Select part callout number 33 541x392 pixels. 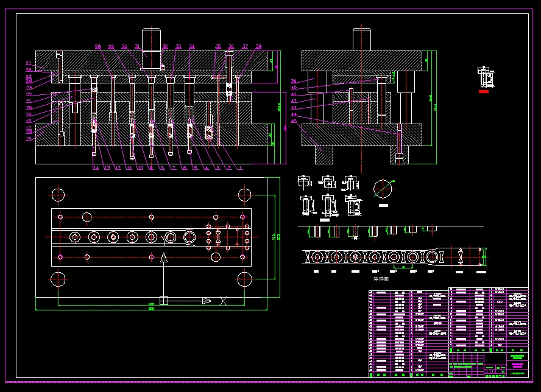179,46
